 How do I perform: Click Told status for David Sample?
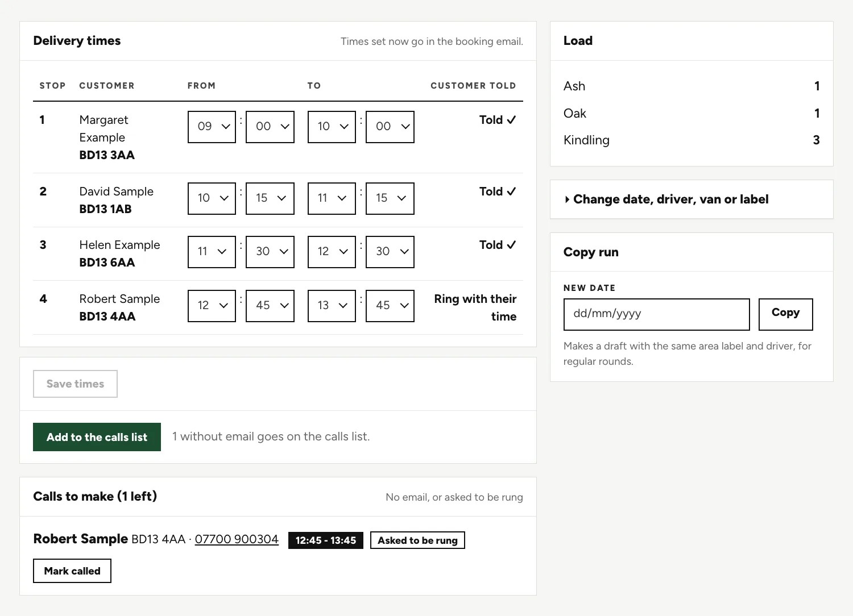click(x=498, y=192)
